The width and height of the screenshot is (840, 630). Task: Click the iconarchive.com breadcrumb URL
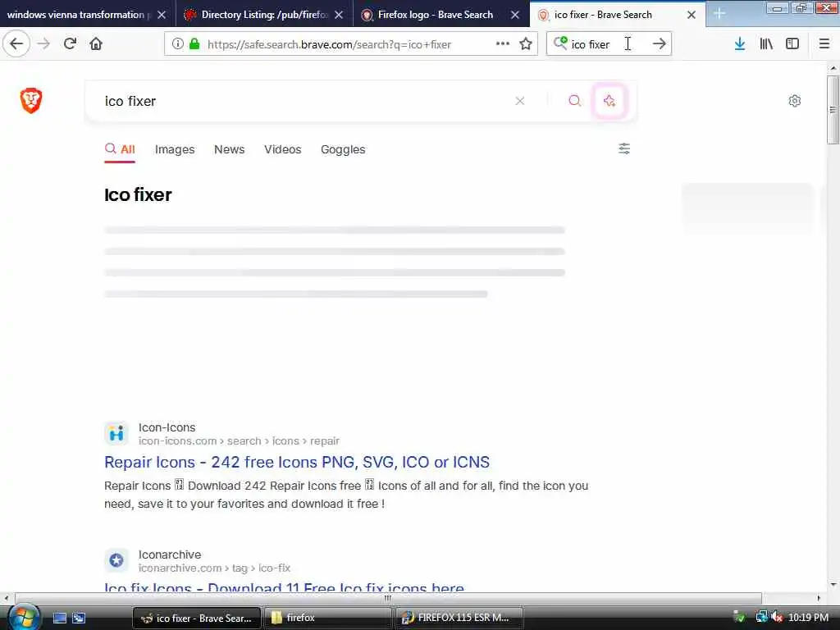point(214,568)
